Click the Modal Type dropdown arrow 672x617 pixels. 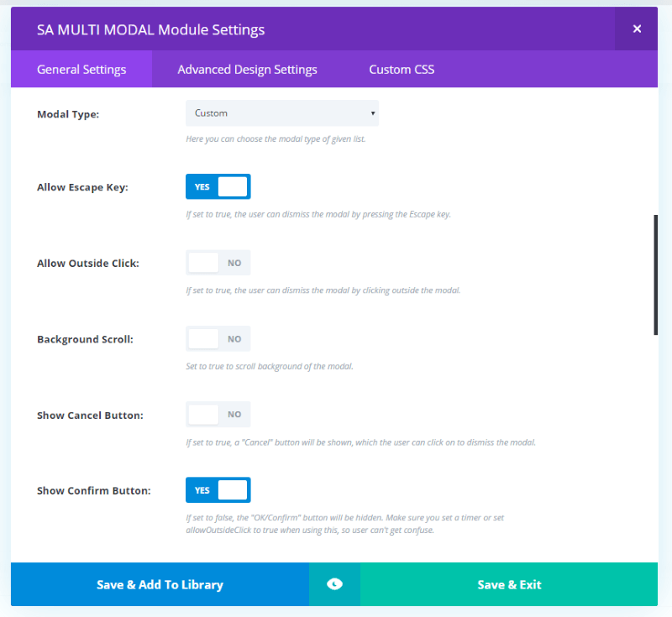(373, 113)
